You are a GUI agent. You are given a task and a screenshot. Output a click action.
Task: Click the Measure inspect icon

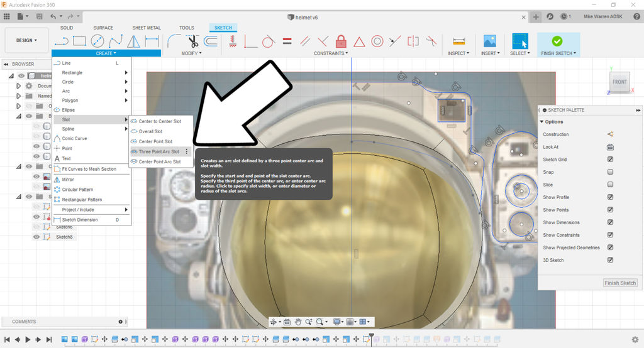(458, 41)
